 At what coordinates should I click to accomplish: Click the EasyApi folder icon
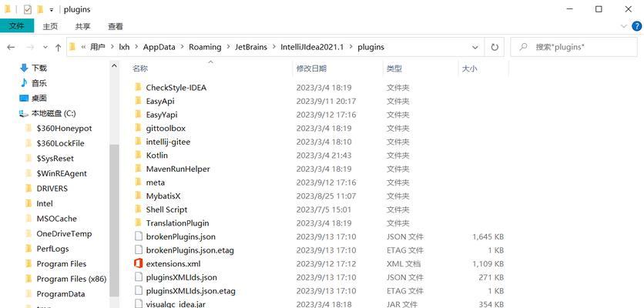138,101
